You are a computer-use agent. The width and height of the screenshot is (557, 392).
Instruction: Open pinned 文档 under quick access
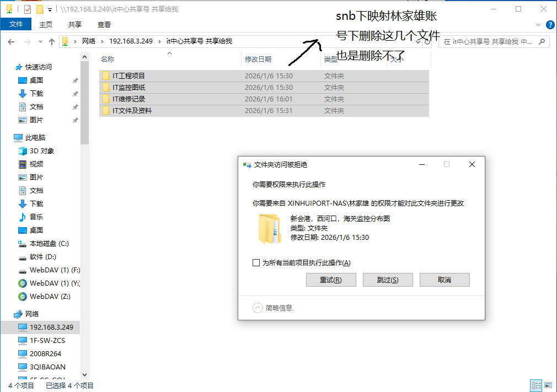coord(36,107)
